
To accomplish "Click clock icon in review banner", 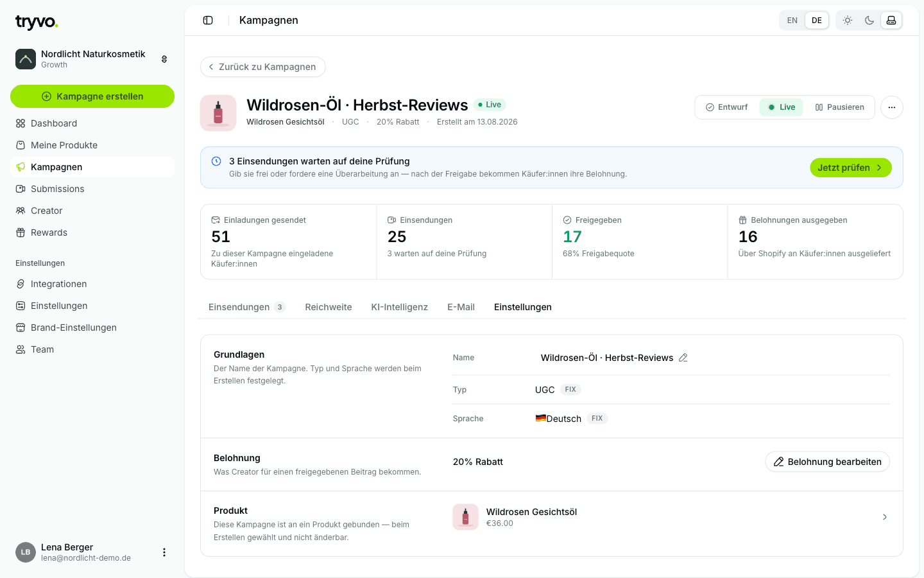I will click(x=216, y=161).
